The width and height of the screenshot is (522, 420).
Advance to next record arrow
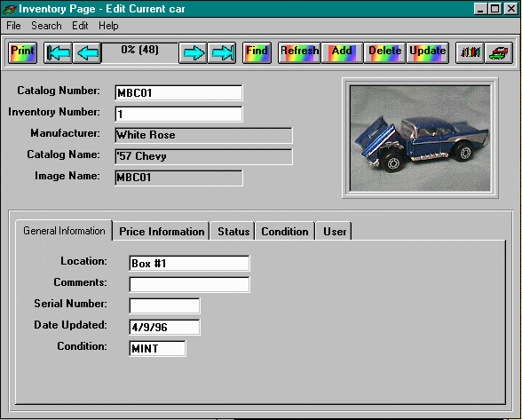coord(194,52)
